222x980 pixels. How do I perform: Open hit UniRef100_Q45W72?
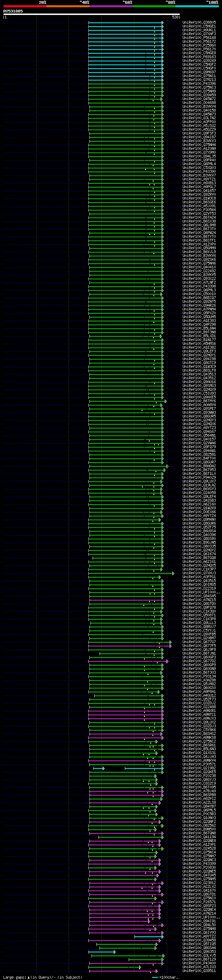coord(199,99)
